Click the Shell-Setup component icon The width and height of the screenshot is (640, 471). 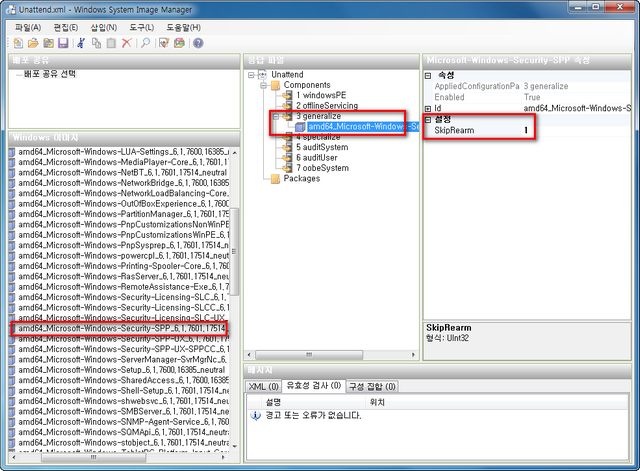tap(12, 391)
